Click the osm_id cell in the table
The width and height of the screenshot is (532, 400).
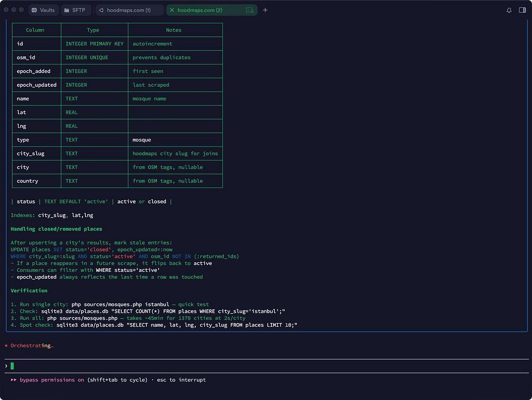(26, 57)
